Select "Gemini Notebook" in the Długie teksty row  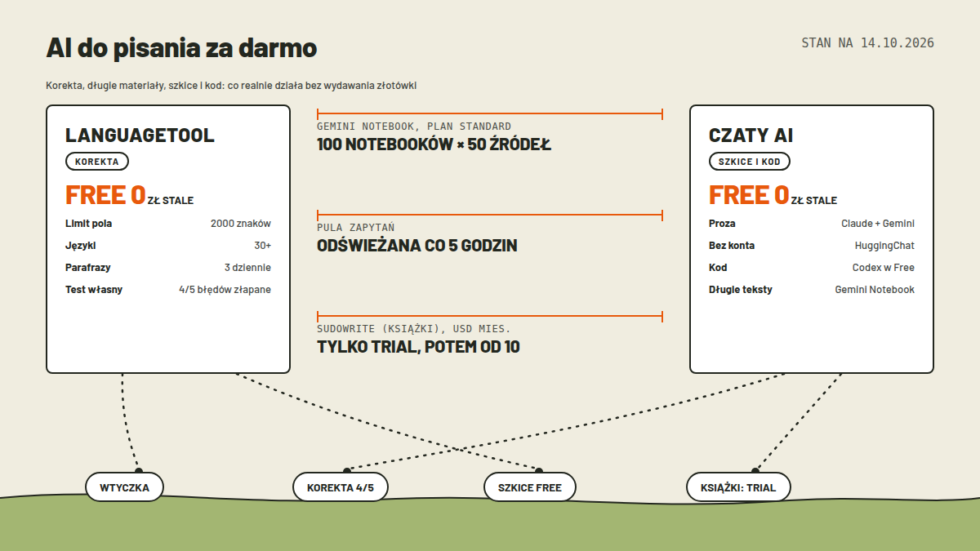875,289
